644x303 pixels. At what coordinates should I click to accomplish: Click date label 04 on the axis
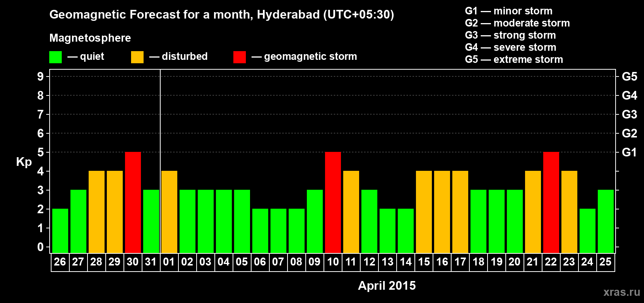224,262
